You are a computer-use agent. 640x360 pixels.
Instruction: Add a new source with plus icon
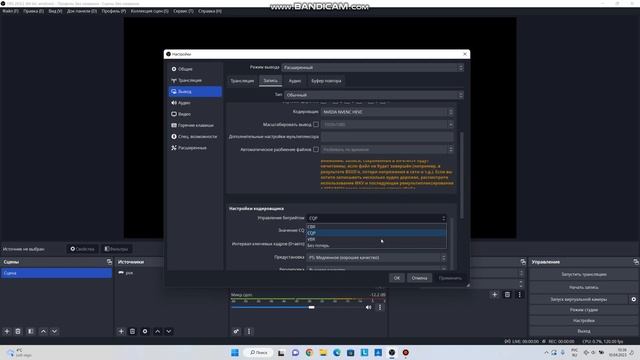pos(121,331)
